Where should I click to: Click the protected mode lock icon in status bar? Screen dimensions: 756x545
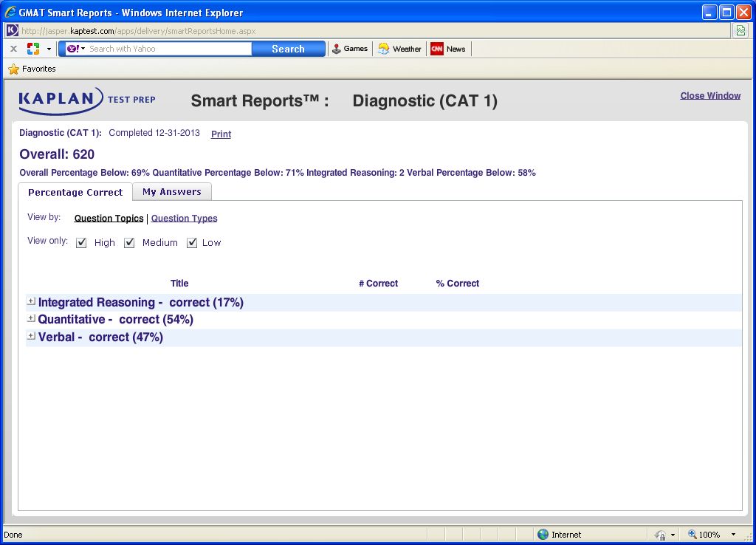click(660, 535)
